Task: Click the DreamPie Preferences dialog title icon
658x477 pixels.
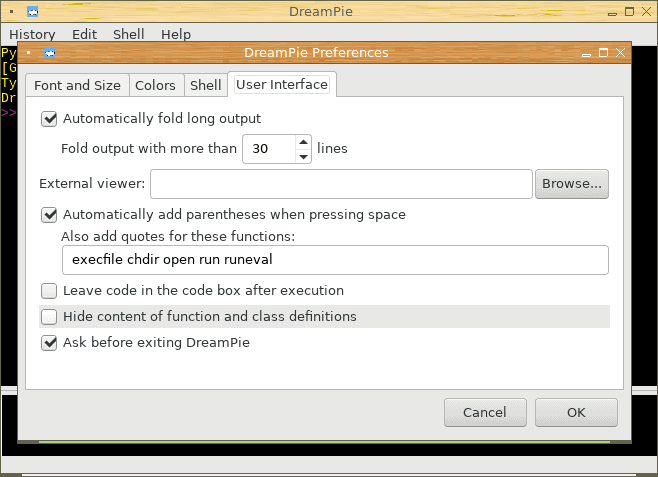Action: coord(50,53)
